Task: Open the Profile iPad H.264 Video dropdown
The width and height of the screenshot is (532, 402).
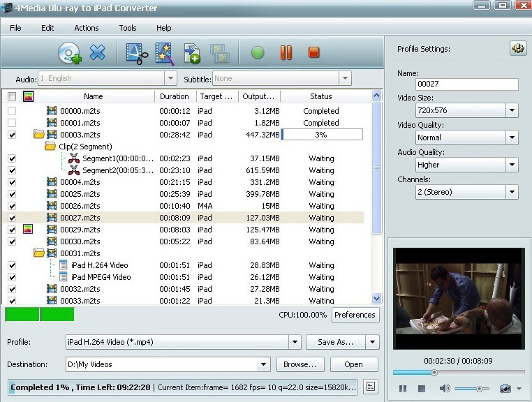Action: tap(295, 342)
